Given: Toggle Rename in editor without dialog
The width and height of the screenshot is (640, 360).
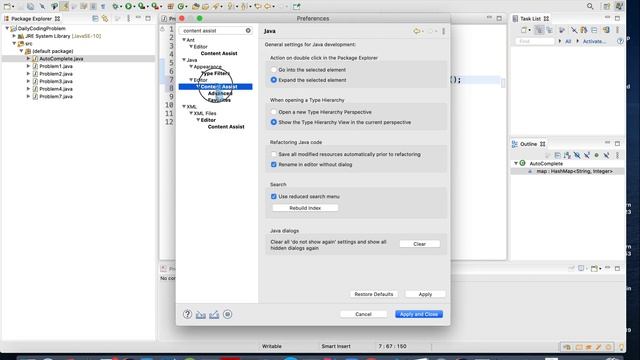Looking at the screenshot, I should [274, 164].
